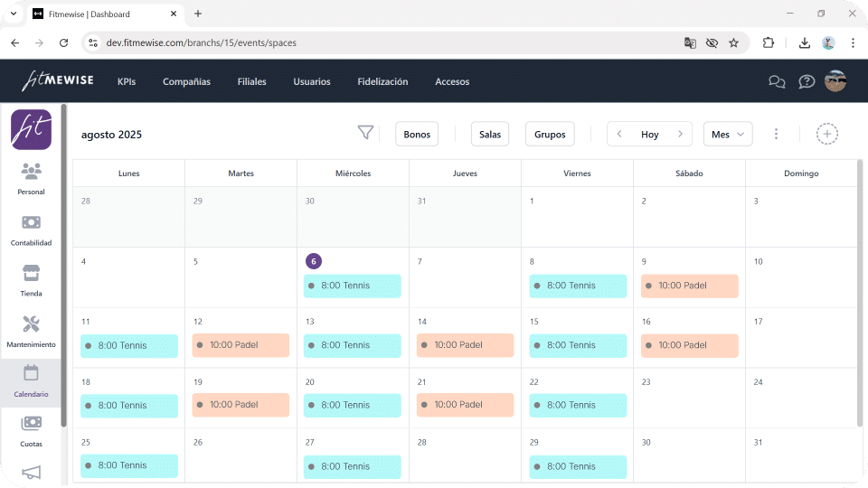Open the 10:00 Padel event on day 12
This screenshot has width=868, height=488.
tap(241, 344)
